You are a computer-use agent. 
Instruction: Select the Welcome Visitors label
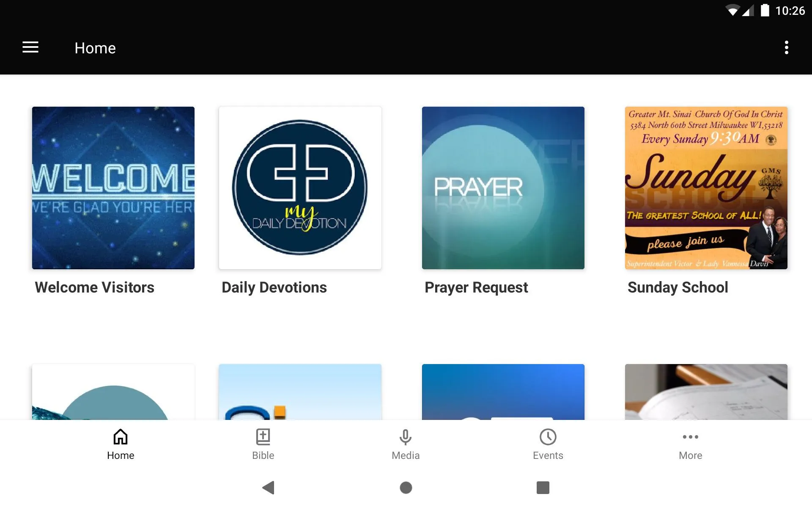[94, 287]
